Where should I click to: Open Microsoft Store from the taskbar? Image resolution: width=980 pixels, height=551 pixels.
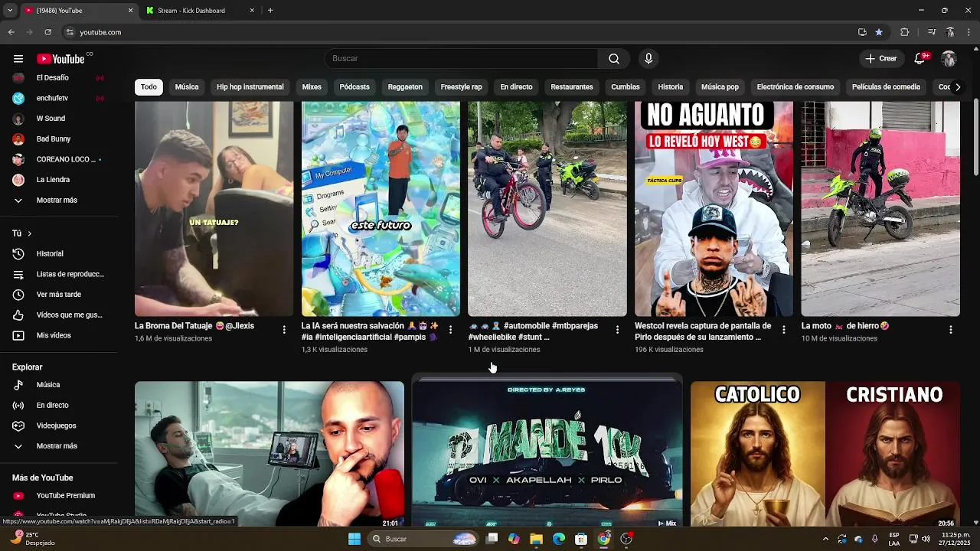pyautogui.click(x=581, y=539)
